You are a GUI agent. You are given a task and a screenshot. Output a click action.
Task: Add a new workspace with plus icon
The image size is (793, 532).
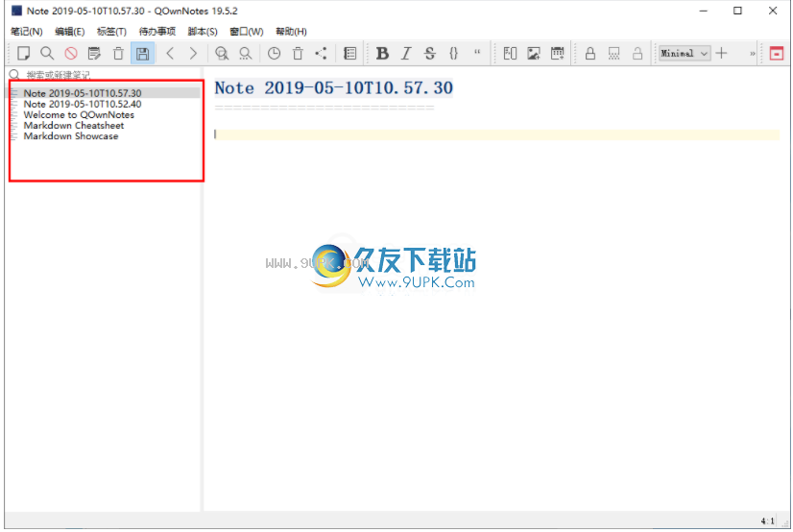point(722,53)
